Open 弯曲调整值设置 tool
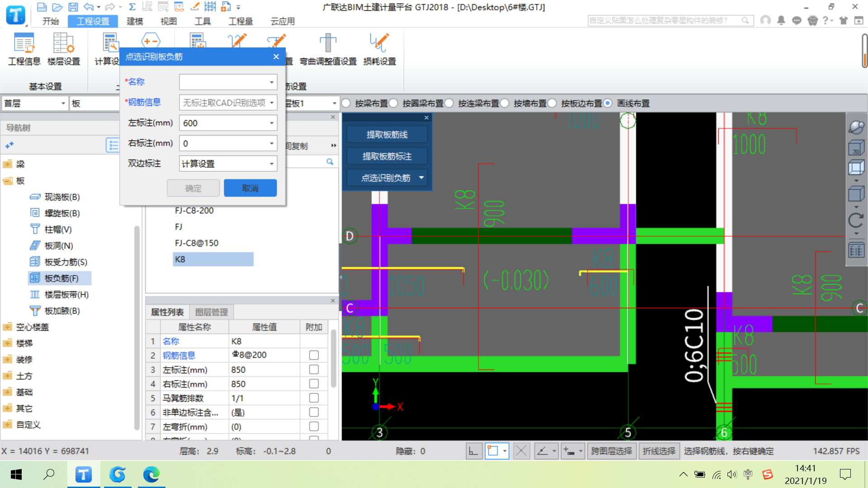 pos(328,49)
